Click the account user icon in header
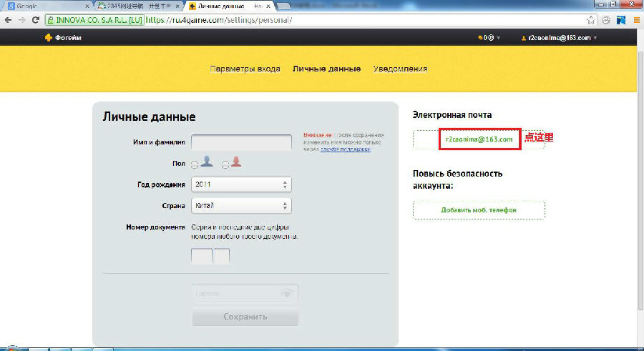This screenshot has width=644, height=351. pyautogui.click(x=523, y=38)
